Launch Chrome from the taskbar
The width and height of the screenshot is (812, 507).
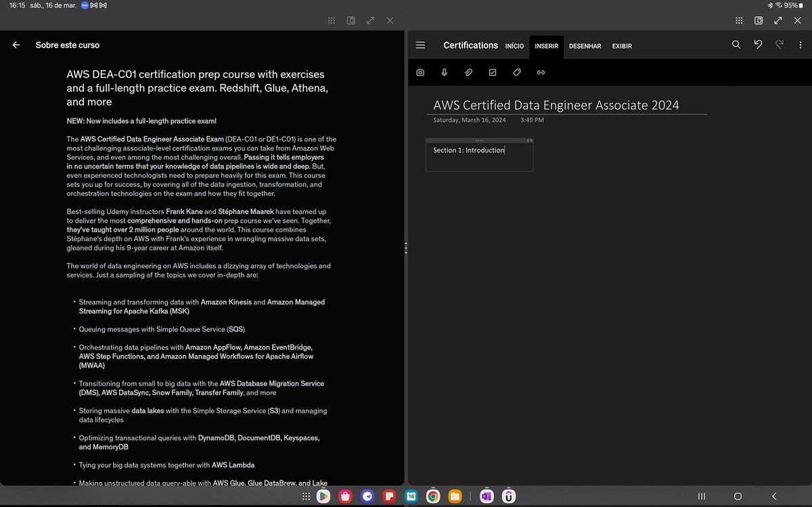pos(433,497)
